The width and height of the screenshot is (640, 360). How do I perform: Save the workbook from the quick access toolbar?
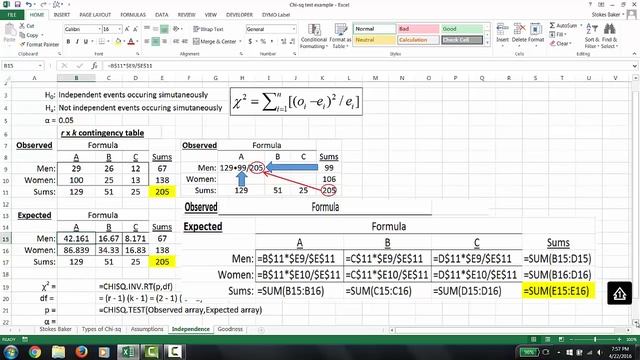pos(17,4)
